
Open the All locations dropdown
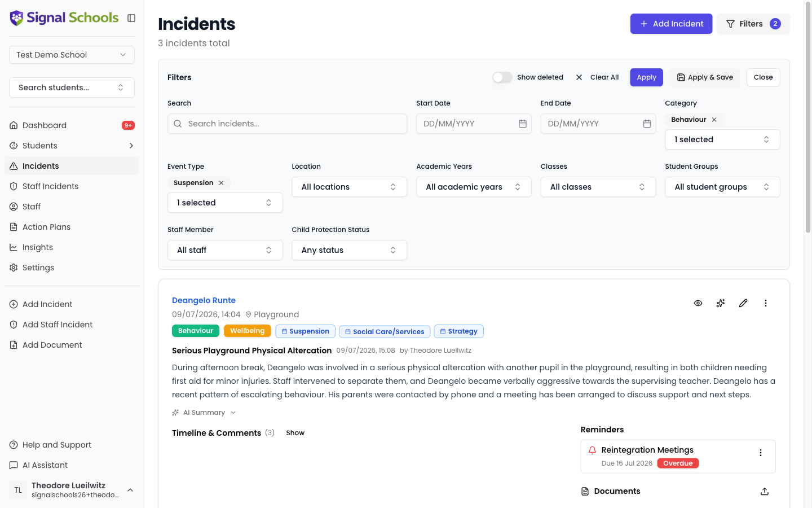click(349, 187)
